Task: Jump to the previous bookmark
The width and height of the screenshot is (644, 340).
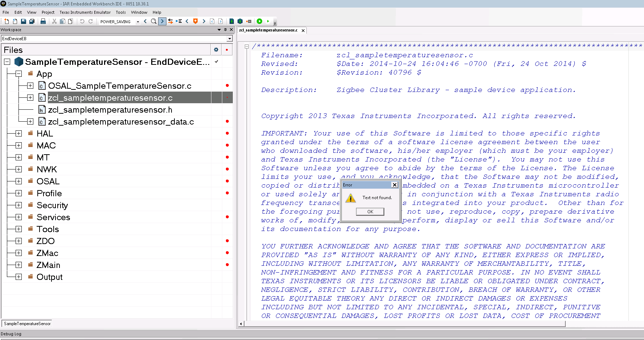Action: coord(187,21)
